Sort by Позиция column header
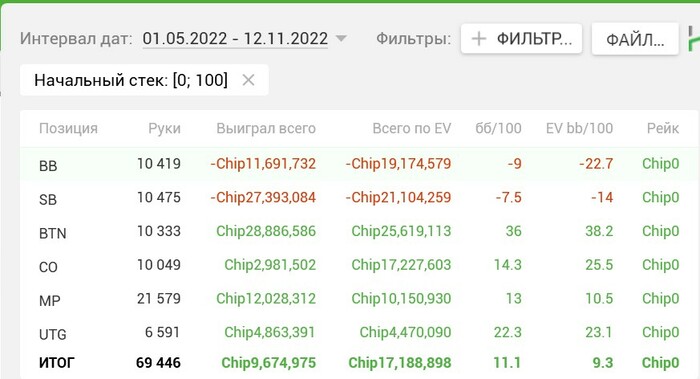 click(x=68, y=129)
